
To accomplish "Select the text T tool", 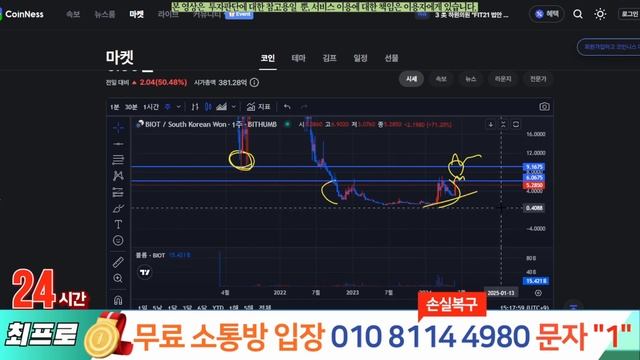I will click(118, 224).
